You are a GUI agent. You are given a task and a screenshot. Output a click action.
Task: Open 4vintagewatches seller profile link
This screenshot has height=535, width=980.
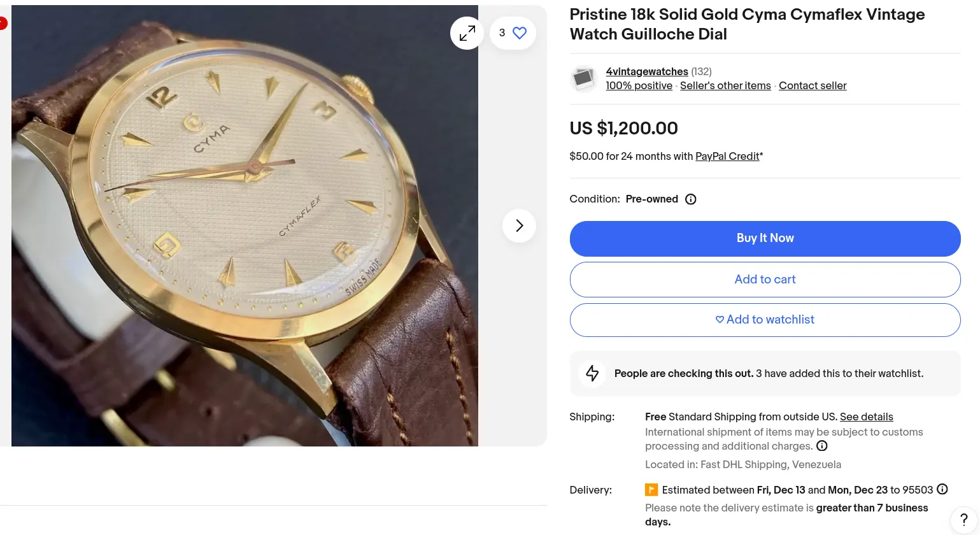point(646,71)
